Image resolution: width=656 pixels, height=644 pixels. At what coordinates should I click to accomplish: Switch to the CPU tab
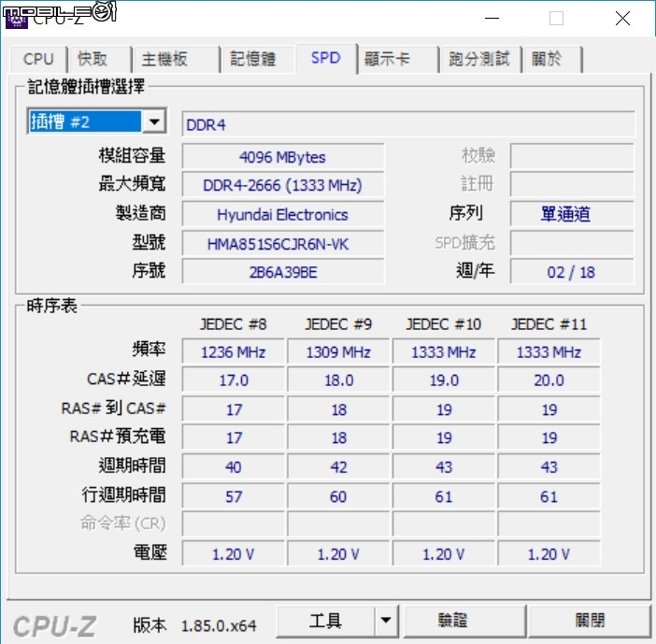pyautogui.click(x=38, y=59)
